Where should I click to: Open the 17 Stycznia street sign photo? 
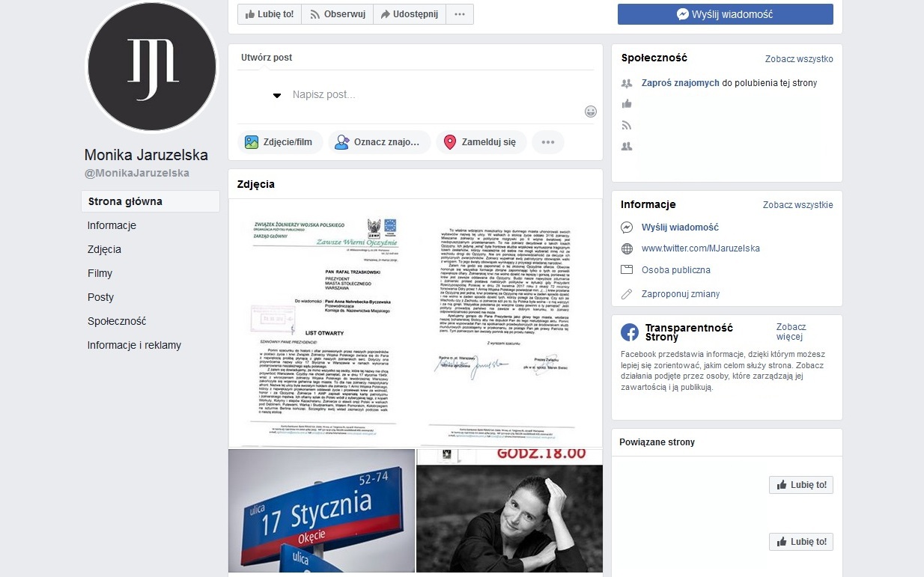[x=322, y=511]
